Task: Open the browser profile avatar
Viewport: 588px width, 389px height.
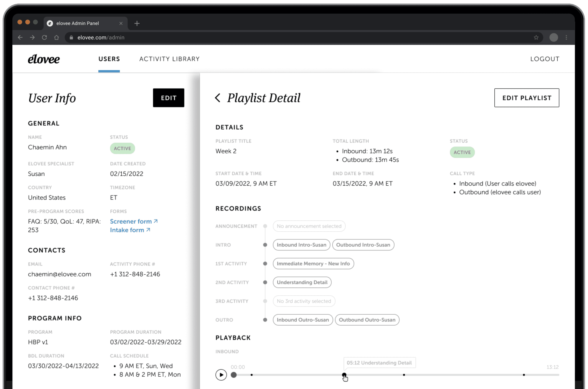Action: pos(553,37)
